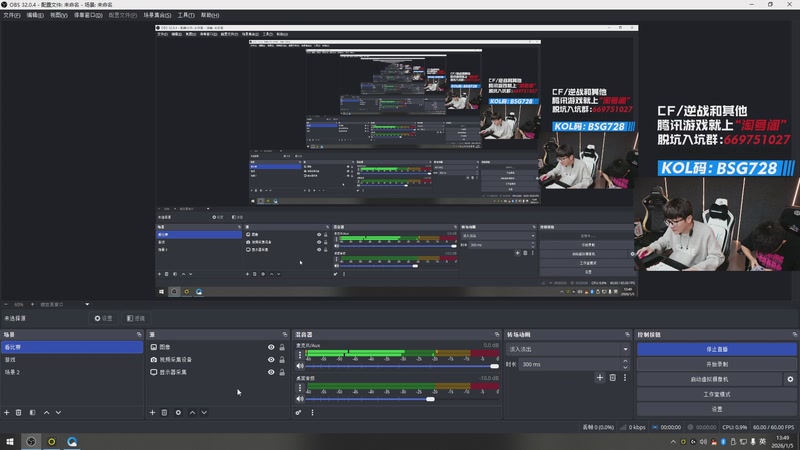Screen dimensions: 800x450
Task: Zoom out preview with the minus icon
Action: click(6, 304)
